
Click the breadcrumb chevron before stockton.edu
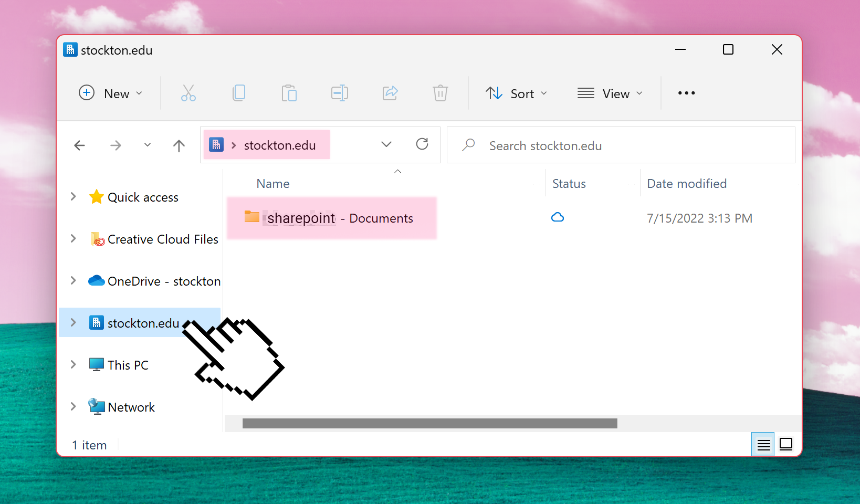click(234, 145)
